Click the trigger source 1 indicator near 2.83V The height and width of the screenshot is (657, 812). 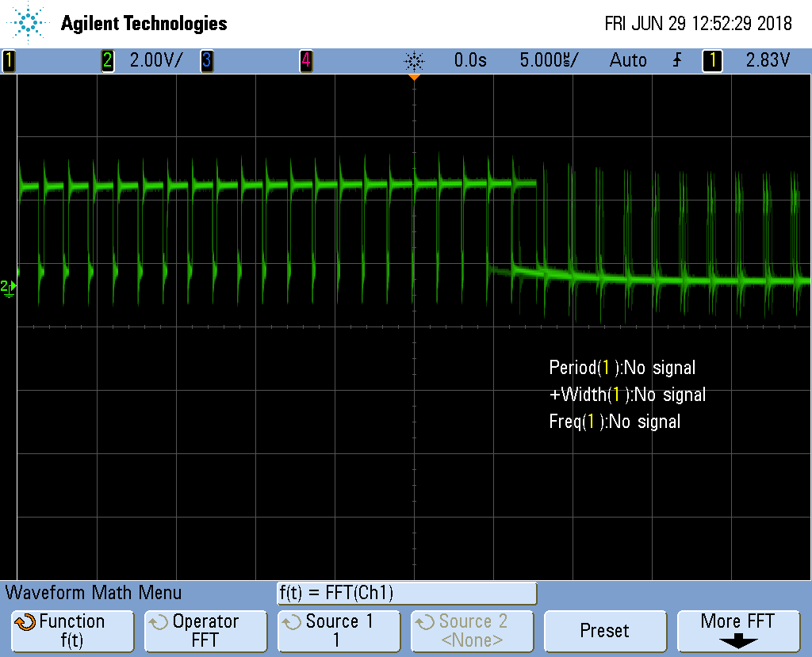(711, 61)
